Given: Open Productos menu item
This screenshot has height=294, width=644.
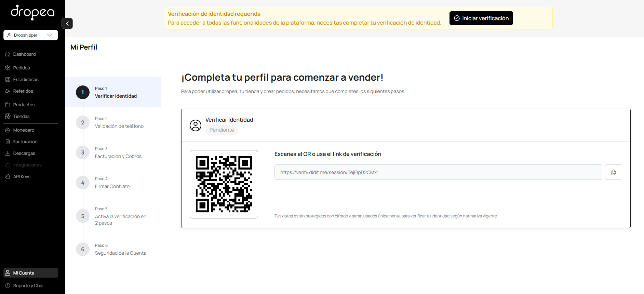Looking at the screenshot, I should [x=31, y=105].
